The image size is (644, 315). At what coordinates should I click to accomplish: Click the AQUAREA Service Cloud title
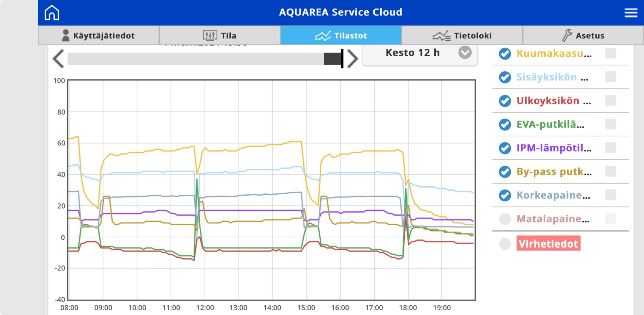tap(340, 12)
